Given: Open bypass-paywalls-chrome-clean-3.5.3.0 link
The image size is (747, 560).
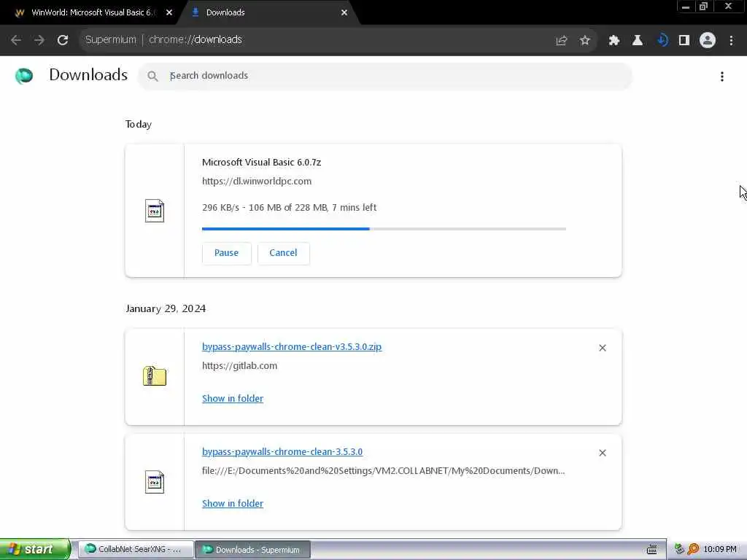Looking at the screenshot, I should (282, 451).
